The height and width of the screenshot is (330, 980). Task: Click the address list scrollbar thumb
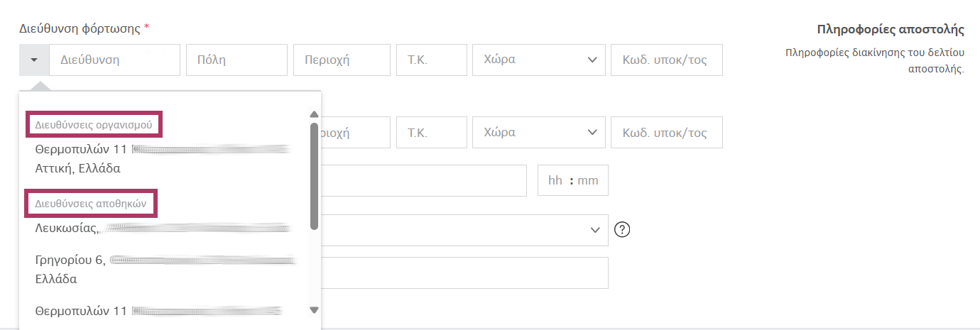coord(314,177)
